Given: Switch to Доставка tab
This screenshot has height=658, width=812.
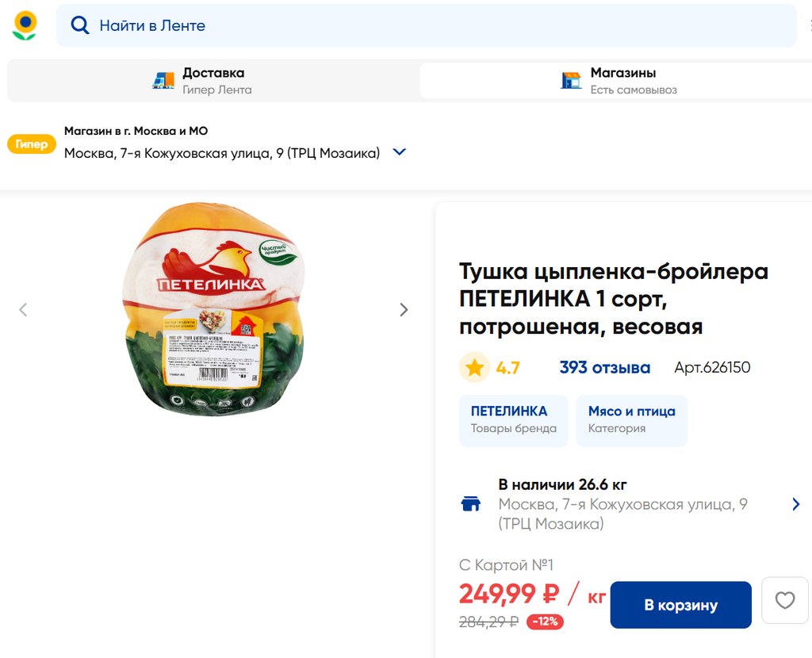Looking at the screenshot, I should tap(213, 80).
